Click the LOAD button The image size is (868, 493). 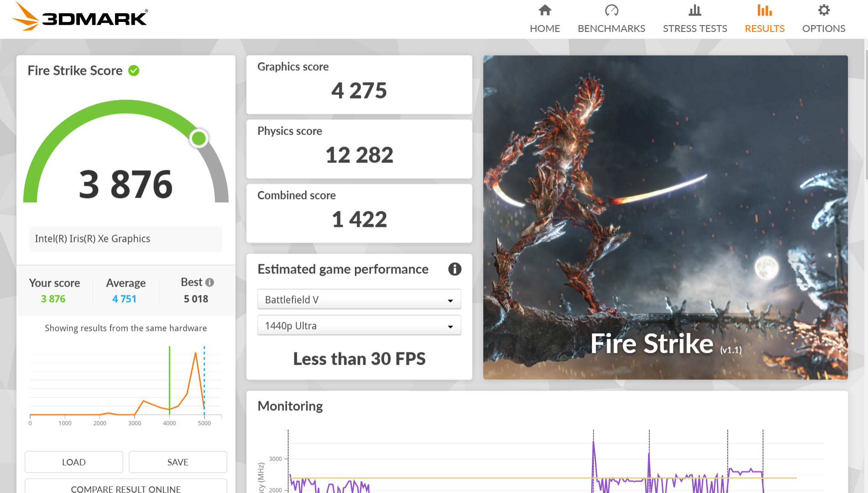74,462
